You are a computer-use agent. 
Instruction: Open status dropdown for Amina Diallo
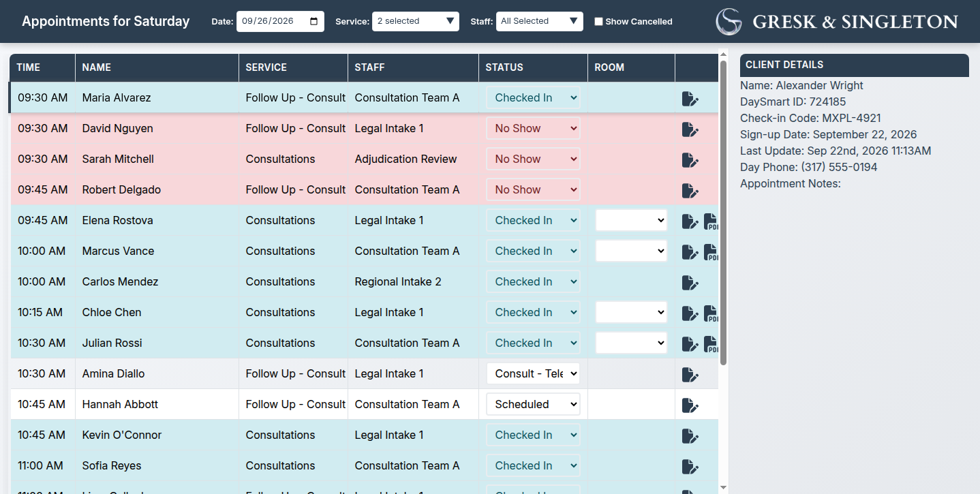click(x=533, y=373)
